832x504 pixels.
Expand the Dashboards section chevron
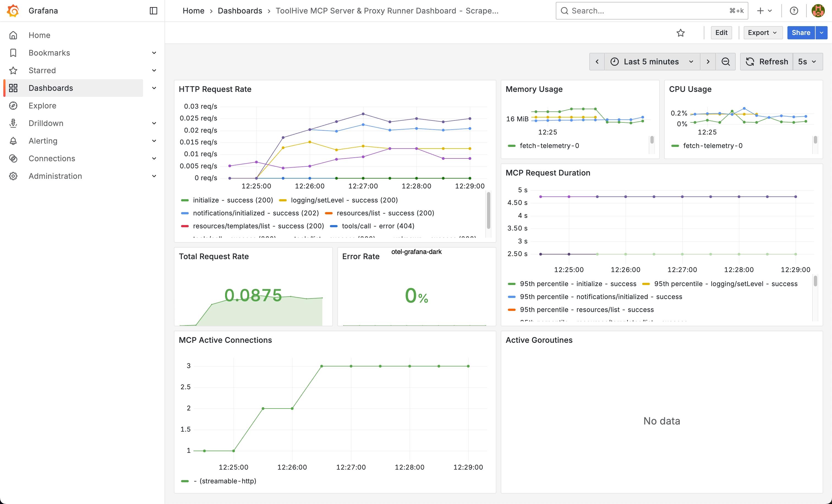(x=154, y=88)
